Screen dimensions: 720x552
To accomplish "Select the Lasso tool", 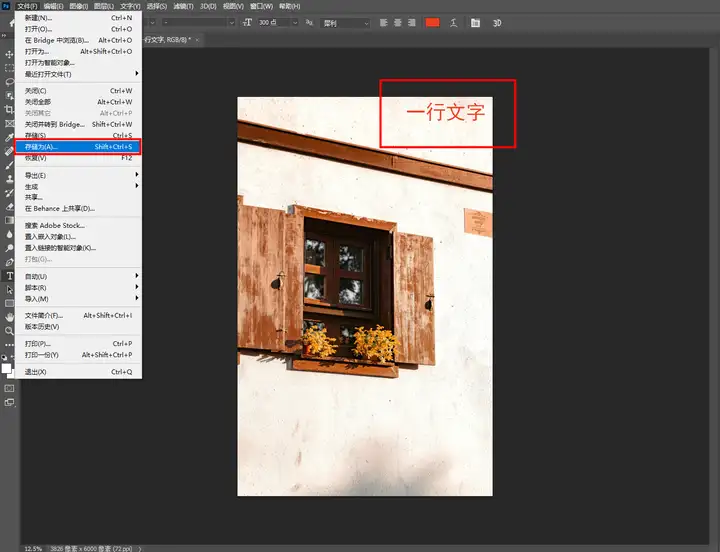I will (9, 82).
